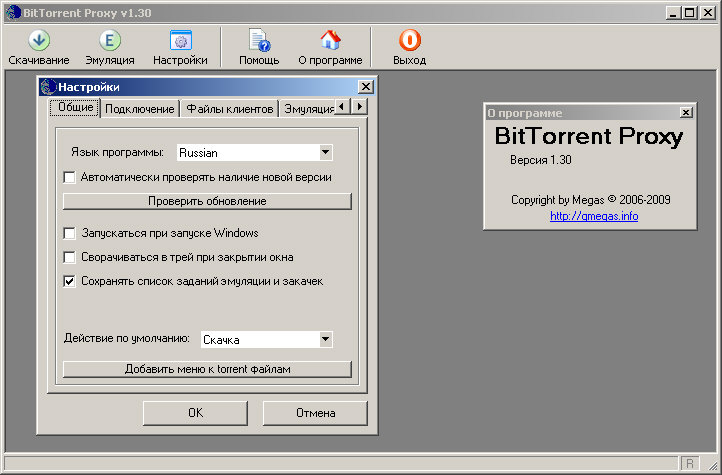Screen dimensions: 722x475
Task: Enable automatic new version checking
Action: click(x=70, y=177)
